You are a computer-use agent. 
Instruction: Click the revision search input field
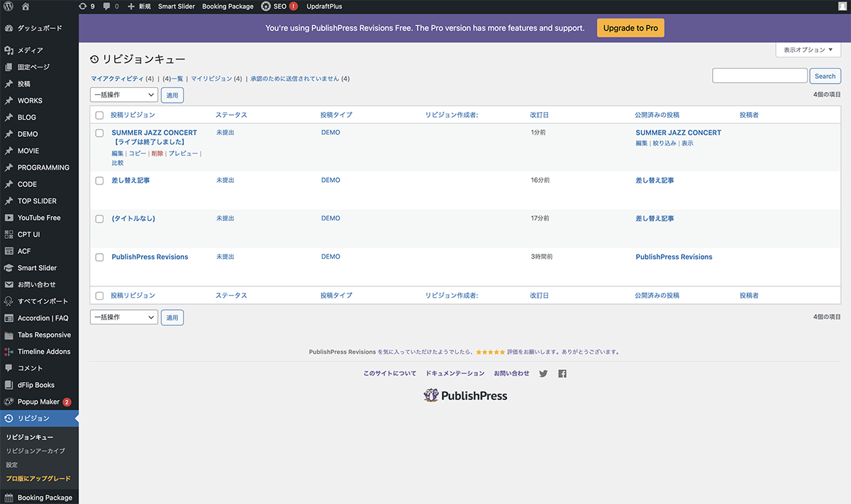(x=760, y=76)
